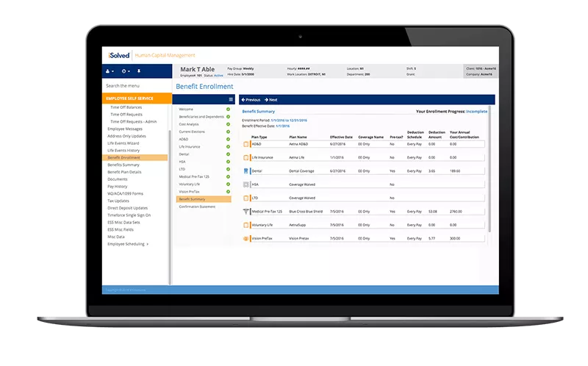Click the pin icon in blue toolbar

[139, 71]
